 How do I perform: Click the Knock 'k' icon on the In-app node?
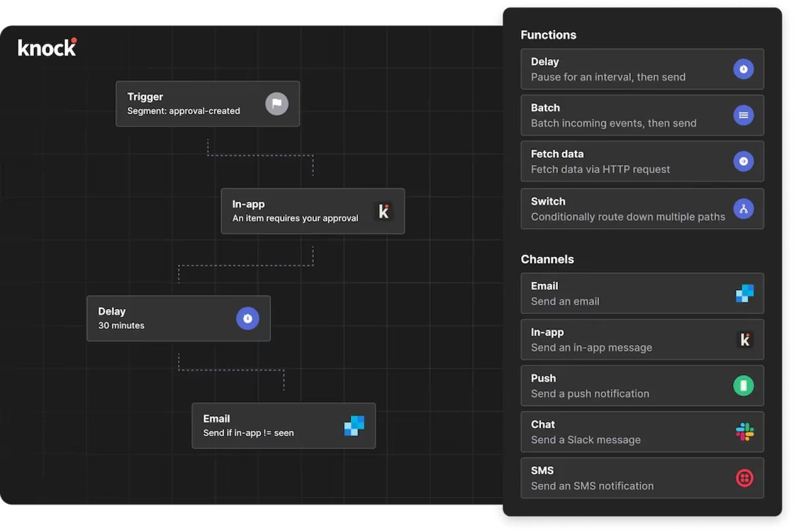383,211
